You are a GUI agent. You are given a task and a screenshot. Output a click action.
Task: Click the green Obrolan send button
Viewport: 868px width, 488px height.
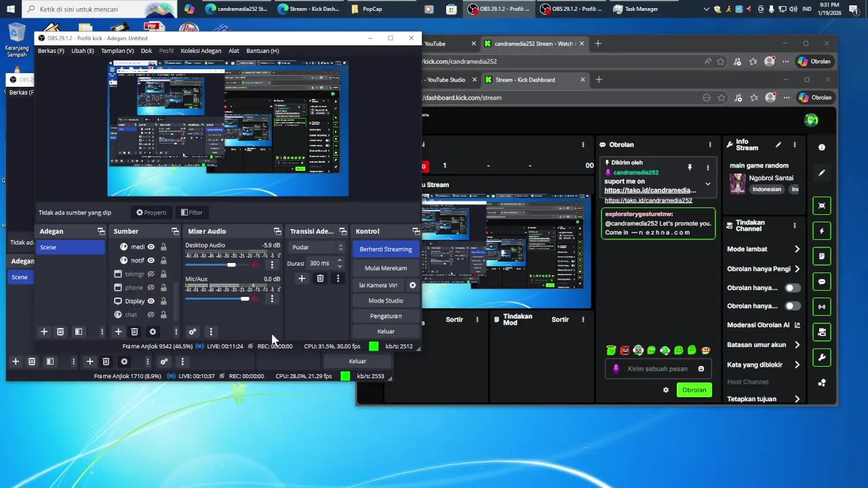[694, 390]
